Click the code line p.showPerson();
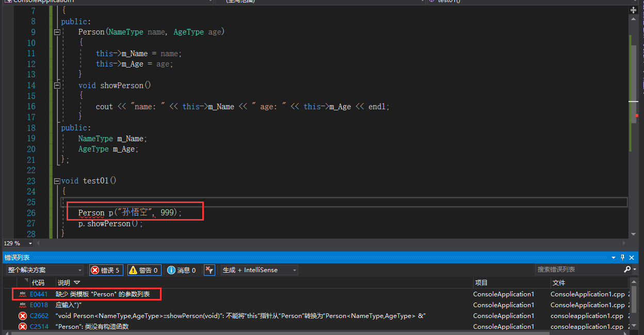This screenshot has width=644, height=335. (110, 224)
